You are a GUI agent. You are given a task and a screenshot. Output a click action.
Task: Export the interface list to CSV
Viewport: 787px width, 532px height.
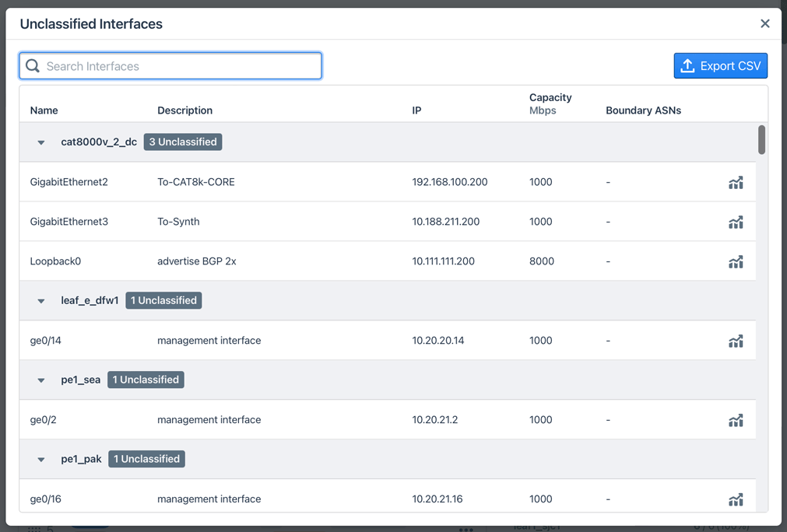[721, 65]
